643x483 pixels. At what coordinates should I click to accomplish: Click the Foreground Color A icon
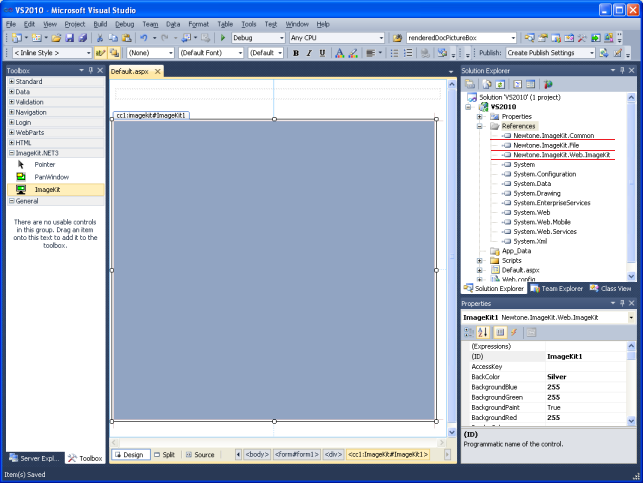(339, 53)
